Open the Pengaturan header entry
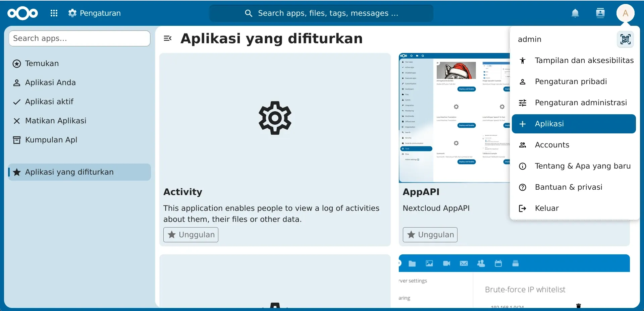The height and width of the screenshot is (311, 644). [x=95, y=13]
